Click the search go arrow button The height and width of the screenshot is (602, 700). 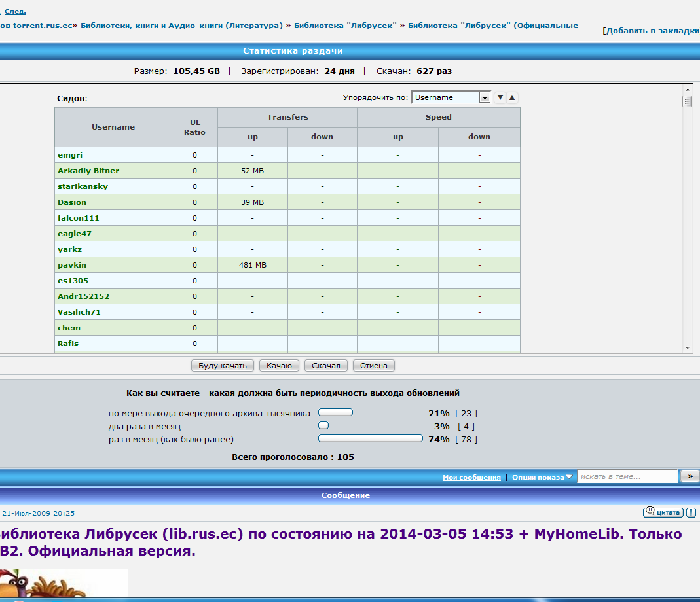pos(690,476)
